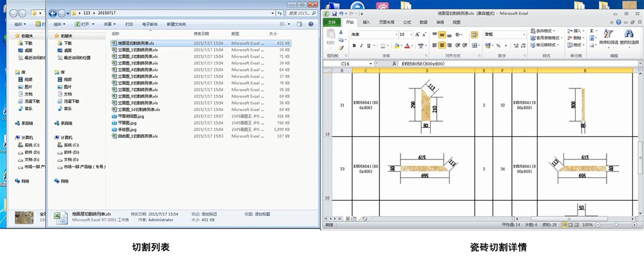Open Find and Select binoculars tool
Viewport: 644px width, 260px height.
[628, 35]
